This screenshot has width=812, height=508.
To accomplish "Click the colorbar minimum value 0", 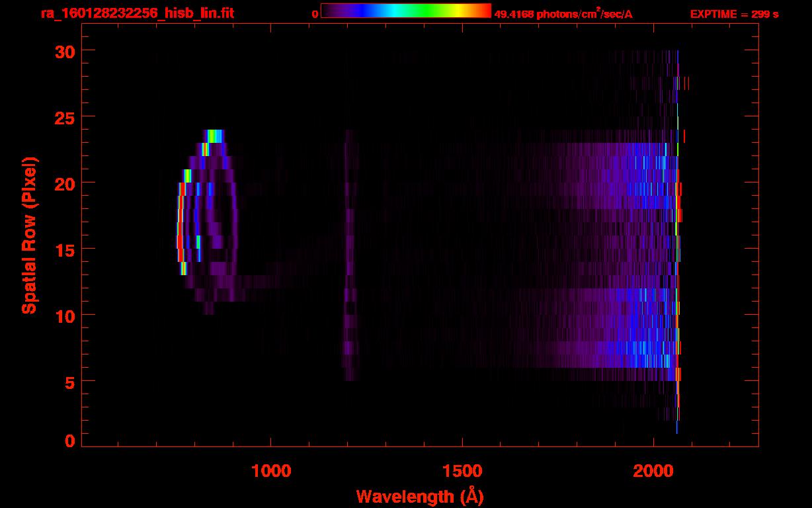I will click(x=315, y=14).
